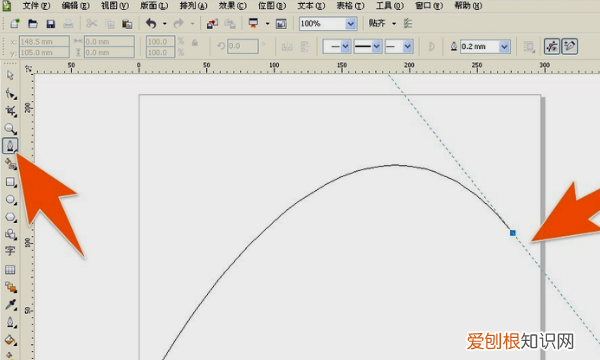Image resolution: width=600 pixels, height=360 pixels.
Task: Click the Cut scissors icon
Action: pyautogui.click(x=91, y=24)
